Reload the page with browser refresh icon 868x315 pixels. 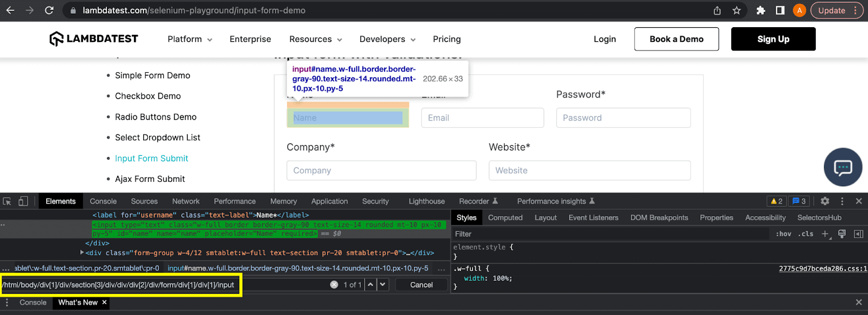pos(49,10)
